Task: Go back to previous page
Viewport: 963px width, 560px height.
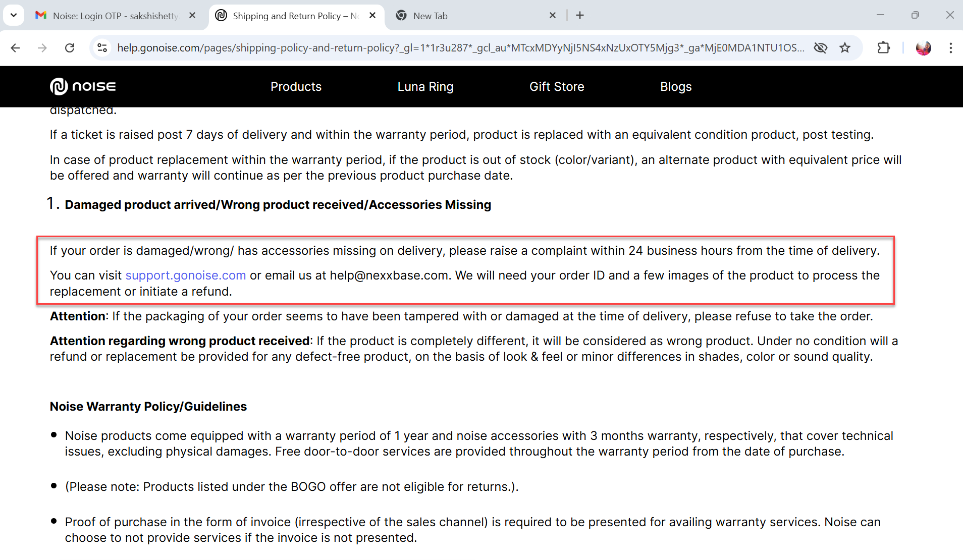Action: 15,48
